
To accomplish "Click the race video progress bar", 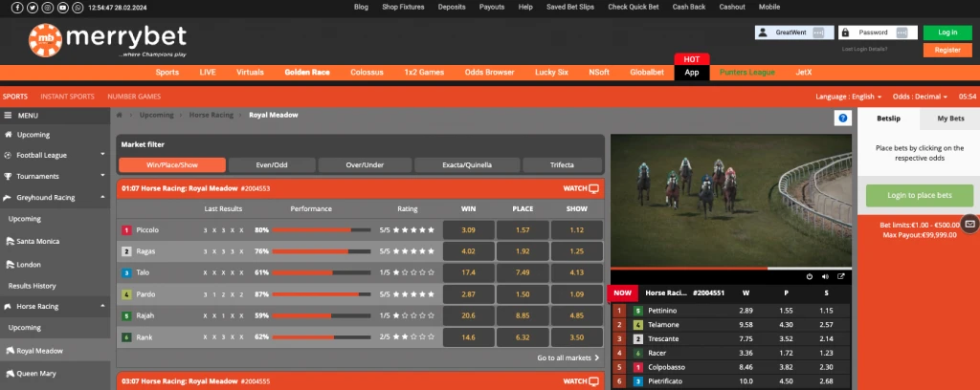I will click(731, 268).
